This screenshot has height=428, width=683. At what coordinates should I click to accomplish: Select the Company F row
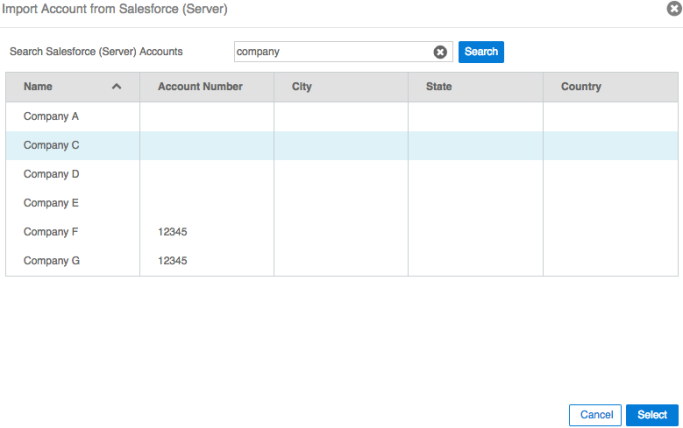click(342, 231)
